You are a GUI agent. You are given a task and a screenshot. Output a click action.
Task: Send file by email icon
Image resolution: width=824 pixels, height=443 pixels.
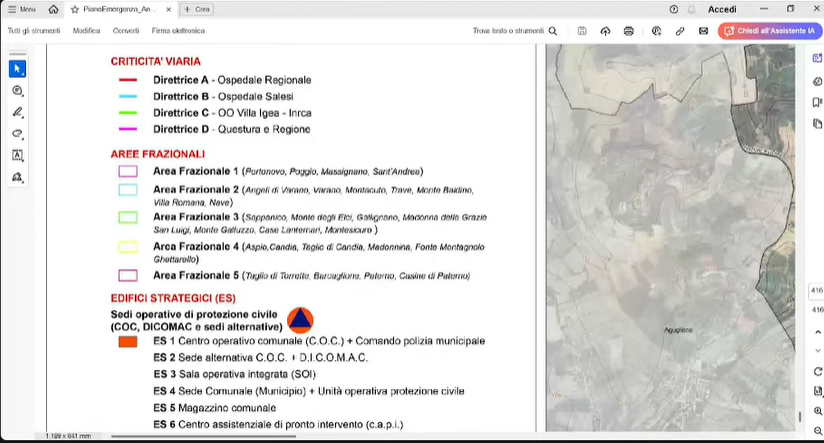click(703, 31)
